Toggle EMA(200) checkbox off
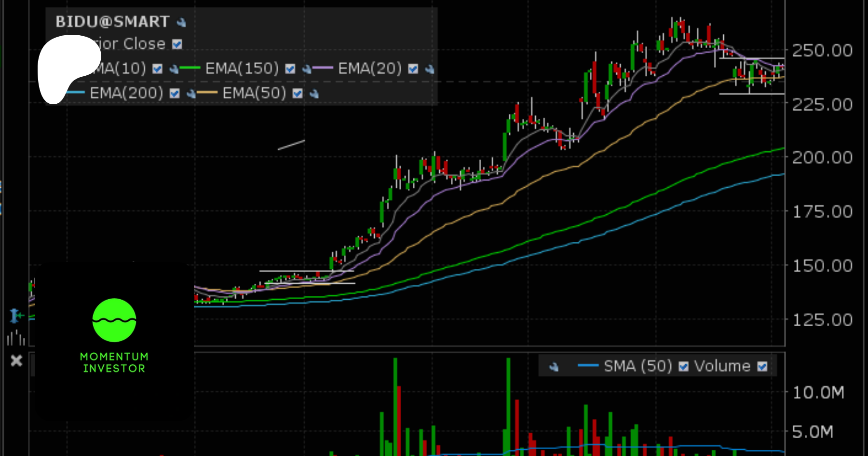 click(x=175, y=94)
